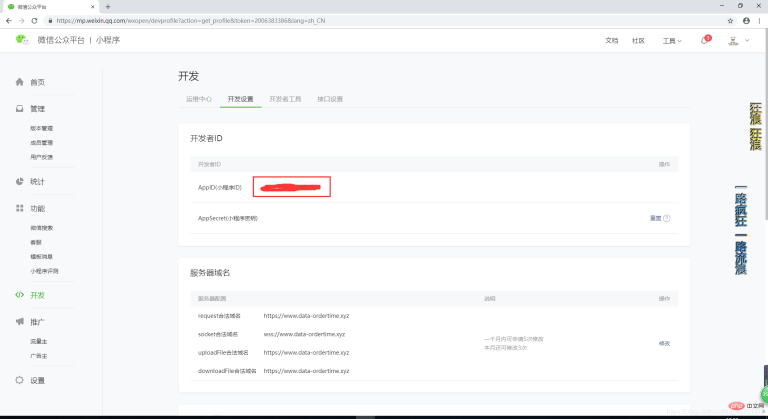The image size is (768, 419).
Task: Open Chrome three-dot menu
Action: [x=760, y=21]
